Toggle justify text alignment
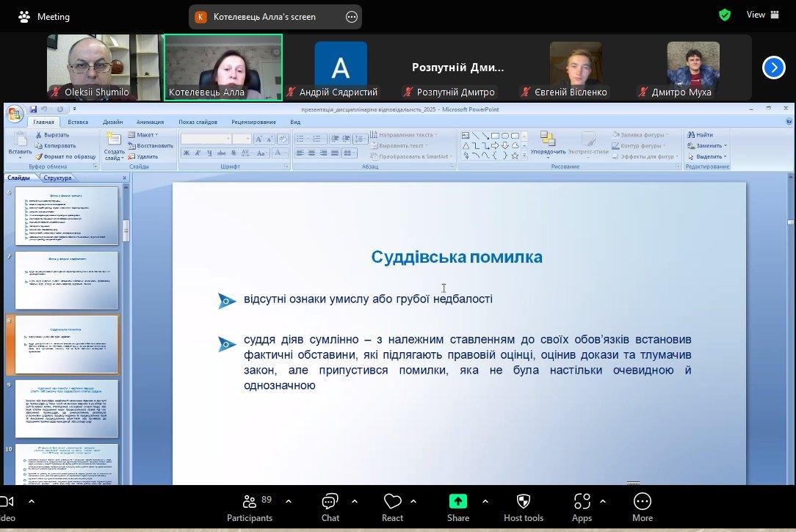796x532 pixels. [335, 153]
